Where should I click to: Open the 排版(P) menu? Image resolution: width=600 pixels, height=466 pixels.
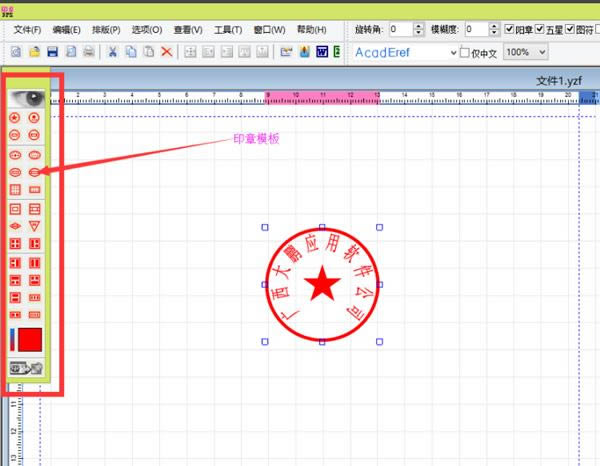[x=106, y=29]
